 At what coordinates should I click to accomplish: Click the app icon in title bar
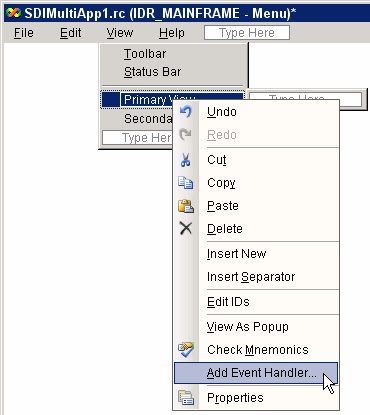click(x=14, y=13)
